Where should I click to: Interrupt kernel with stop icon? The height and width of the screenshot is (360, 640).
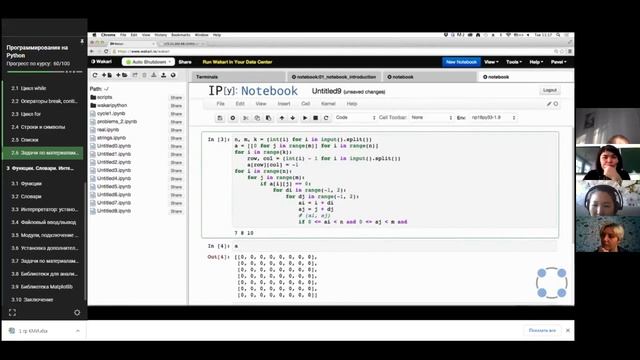[316, 118]
